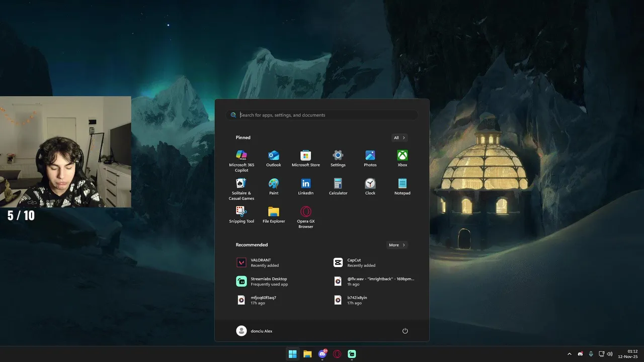This screenshot has height=362, width=644.
Task: Launch Opera GX Browser pinned app
Action: coord(306,217)
